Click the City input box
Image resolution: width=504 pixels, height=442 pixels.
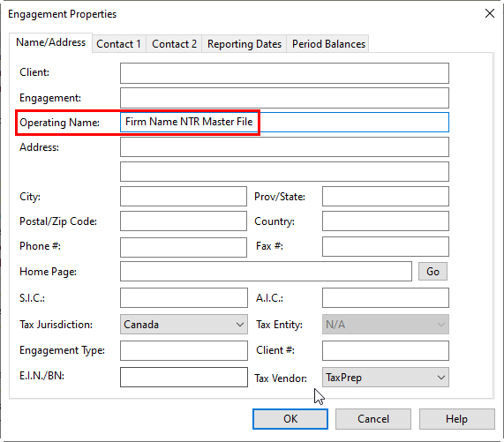point(184,196)
